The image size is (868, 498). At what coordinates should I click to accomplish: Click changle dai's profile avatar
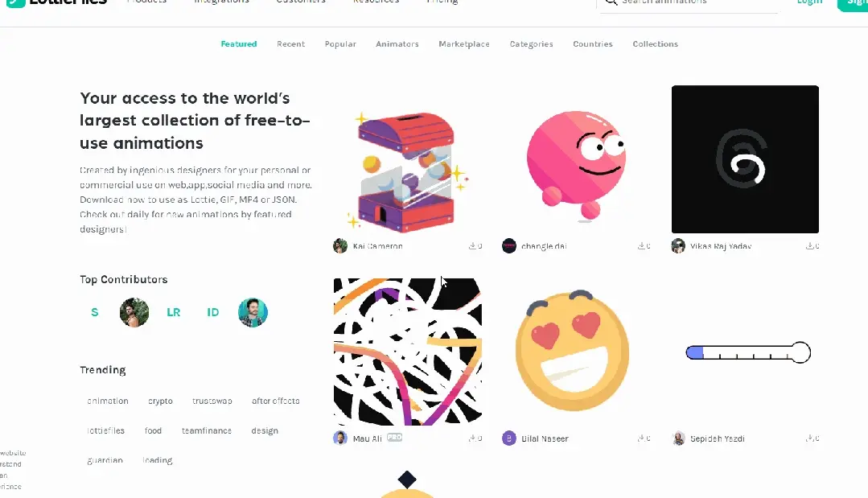pyautogui.click(x=508, y=245)
